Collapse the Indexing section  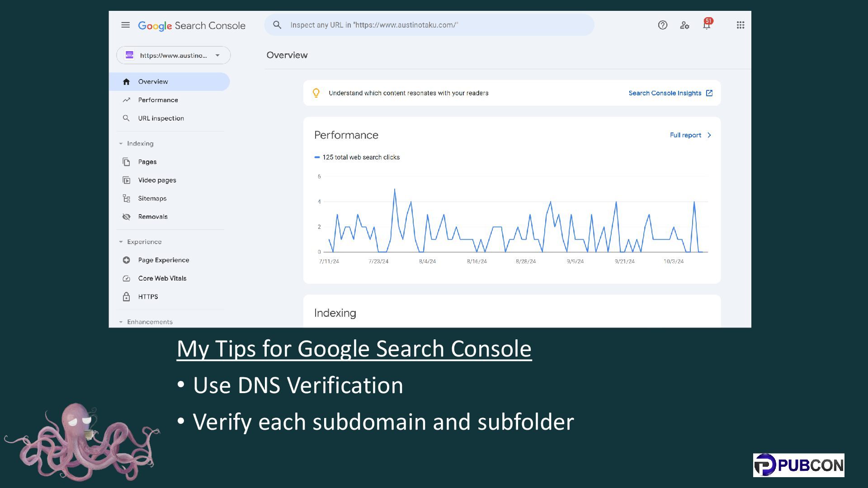(121, 144)
